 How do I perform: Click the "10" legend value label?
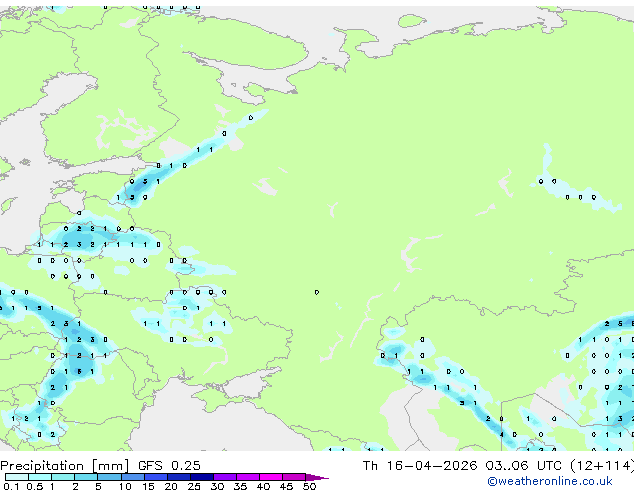(x=125, y=486)
